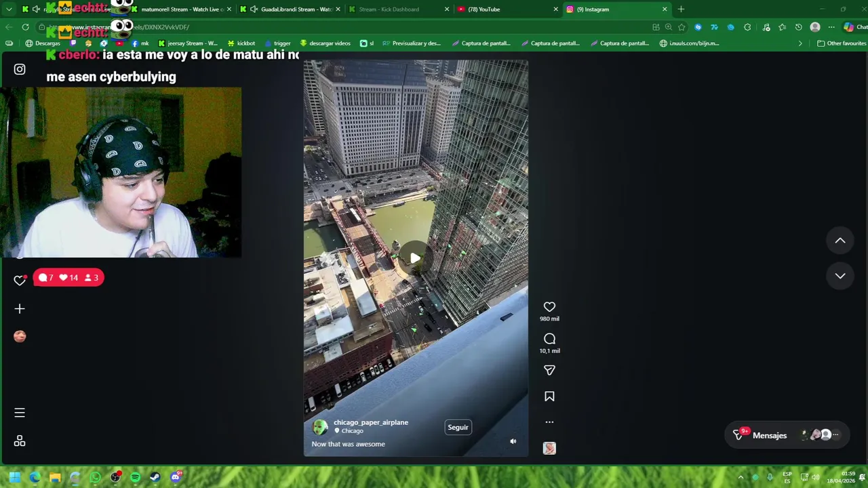Open the Instagram hamburger more menu
This screenshot has height=488, width=868.
[x=20, y=413]
